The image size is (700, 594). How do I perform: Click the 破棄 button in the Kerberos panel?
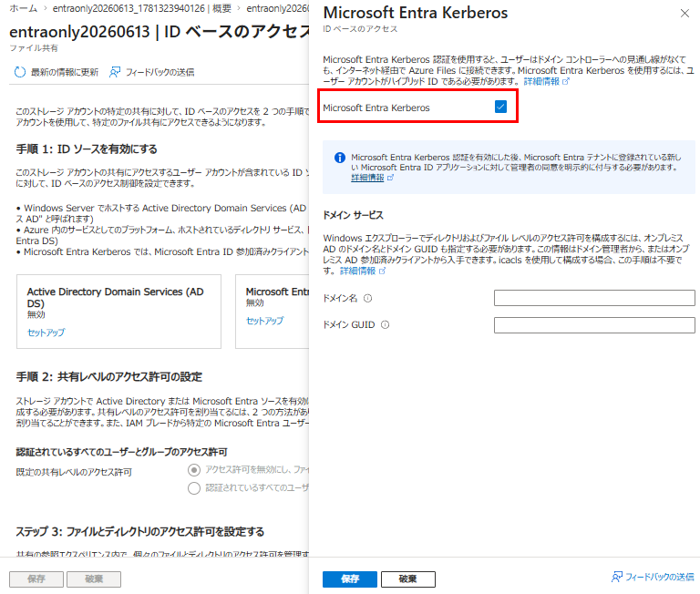[408, 579]
